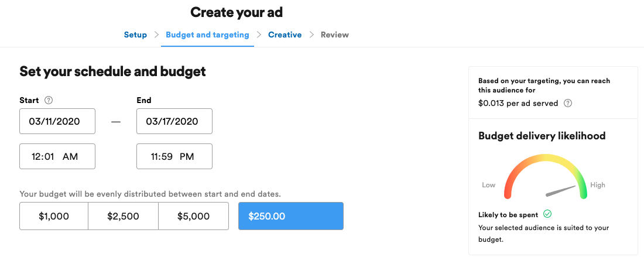This screenshot has height=257, width=644.
Task: Edit the 11:59 PM end time
Action: click(174, 156)
